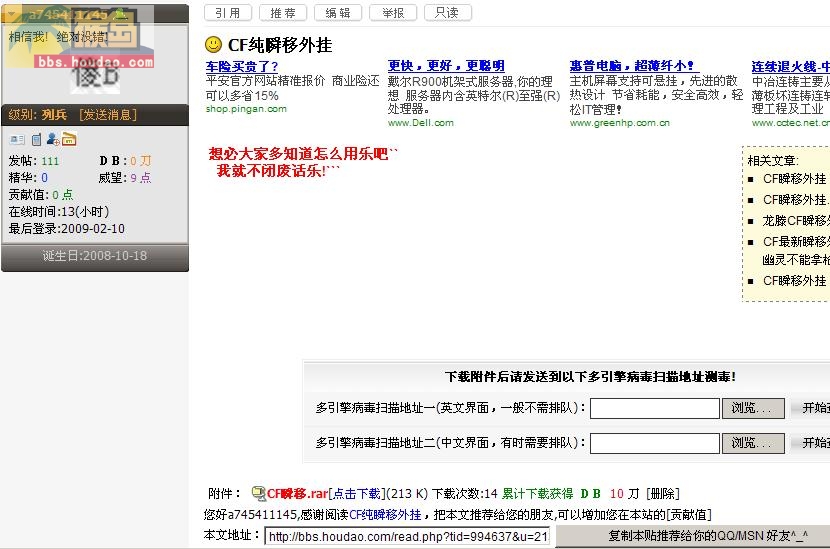830x549 pixels.
Task: Open the 惠普电脑,超薄纤小 ad link
Action: point(634,66)
